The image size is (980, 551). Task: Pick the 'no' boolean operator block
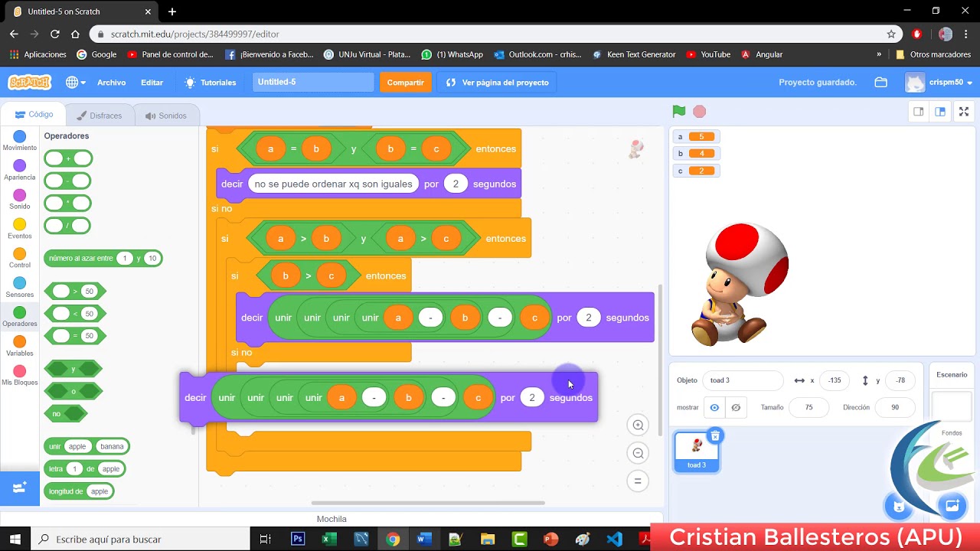click(x=66, y=413)
